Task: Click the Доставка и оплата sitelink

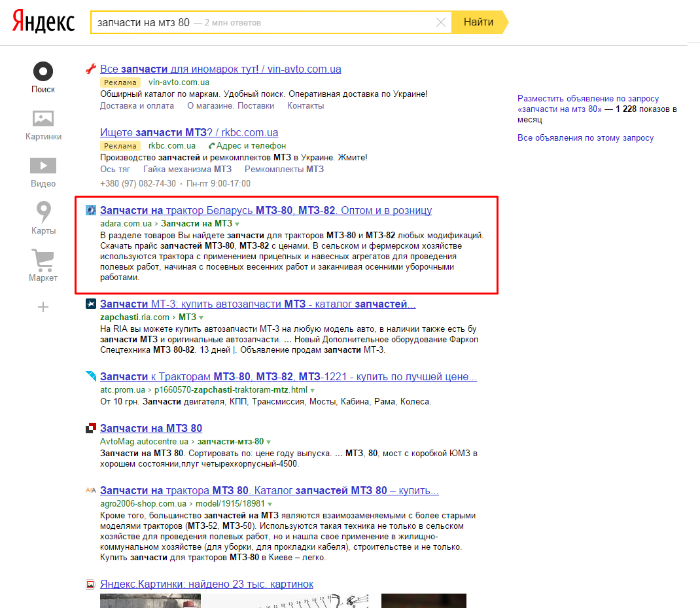Action: click(137, 106)
